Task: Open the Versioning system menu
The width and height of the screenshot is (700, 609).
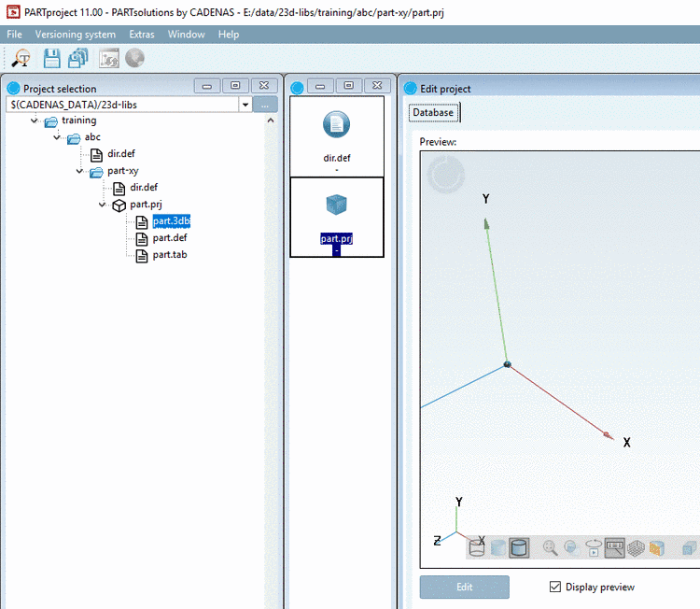Action: point(76,35)
